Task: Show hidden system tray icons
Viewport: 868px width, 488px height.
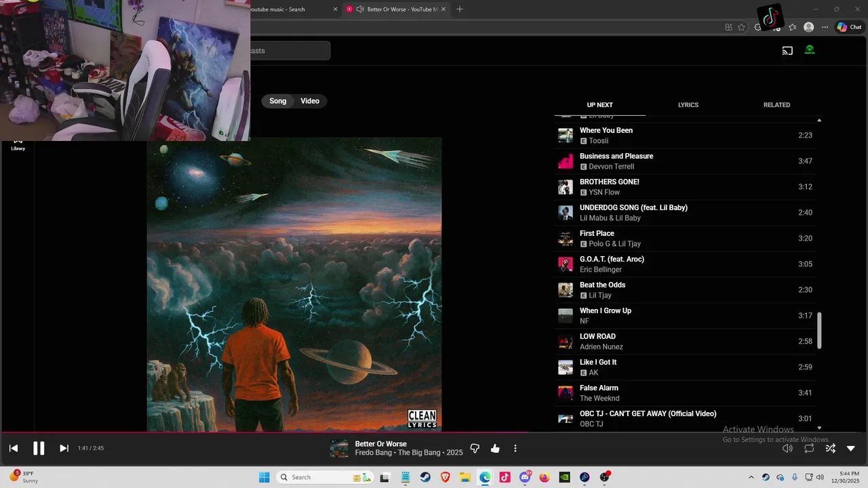Action: (751, 477)
